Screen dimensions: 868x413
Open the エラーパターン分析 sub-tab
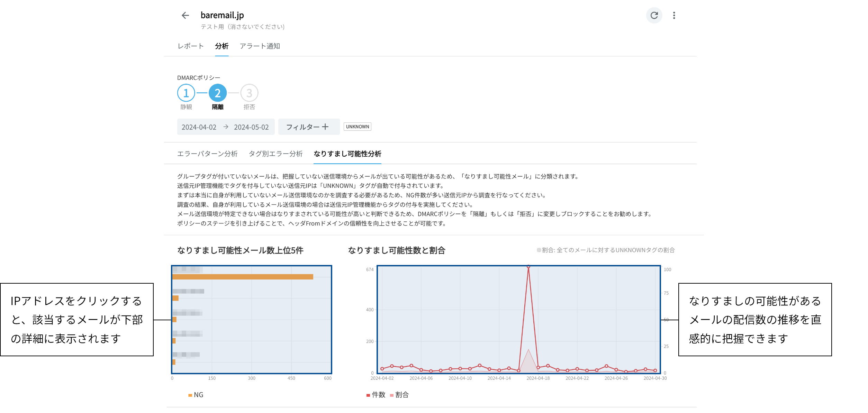207,154
